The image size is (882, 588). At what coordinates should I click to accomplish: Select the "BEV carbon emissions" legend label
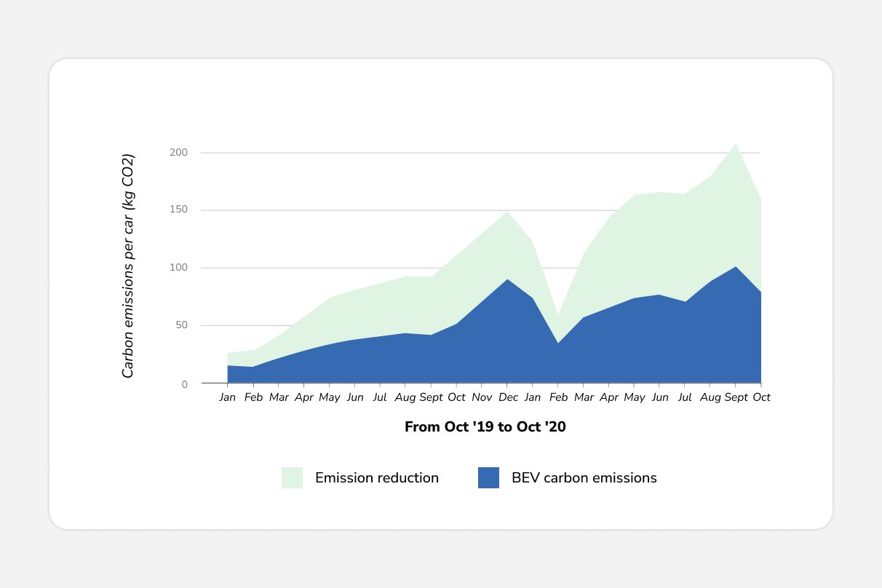click(584, 478)
